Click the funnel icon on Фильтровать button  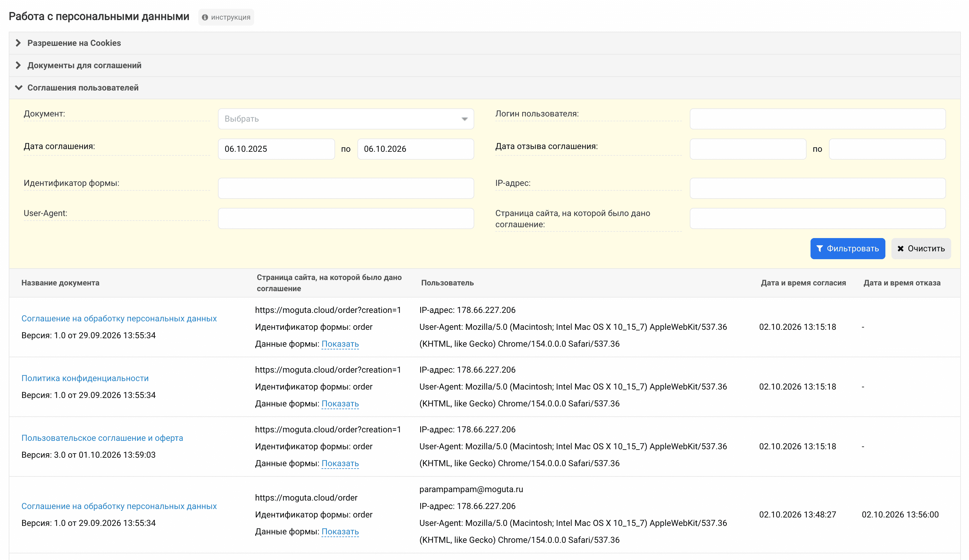click(819, 249)
